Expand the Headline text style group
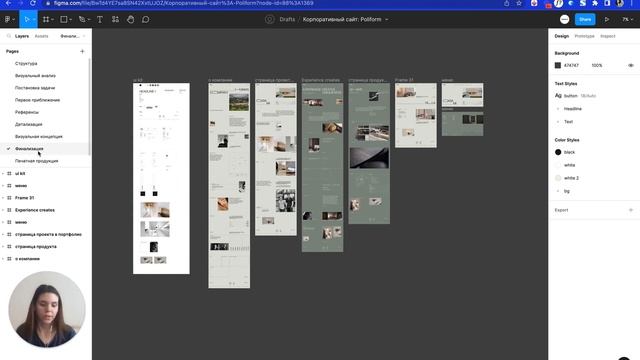The image size is (640, 360). tap(558, 109)
